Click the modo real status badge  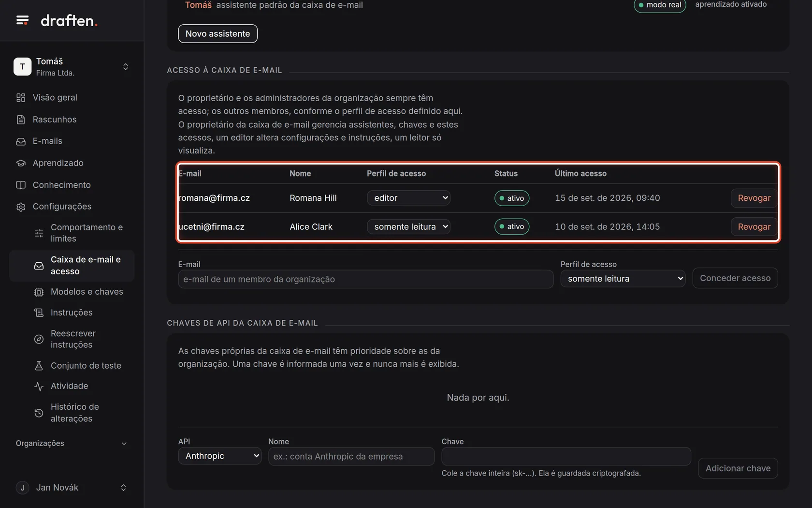pos(660,5)
